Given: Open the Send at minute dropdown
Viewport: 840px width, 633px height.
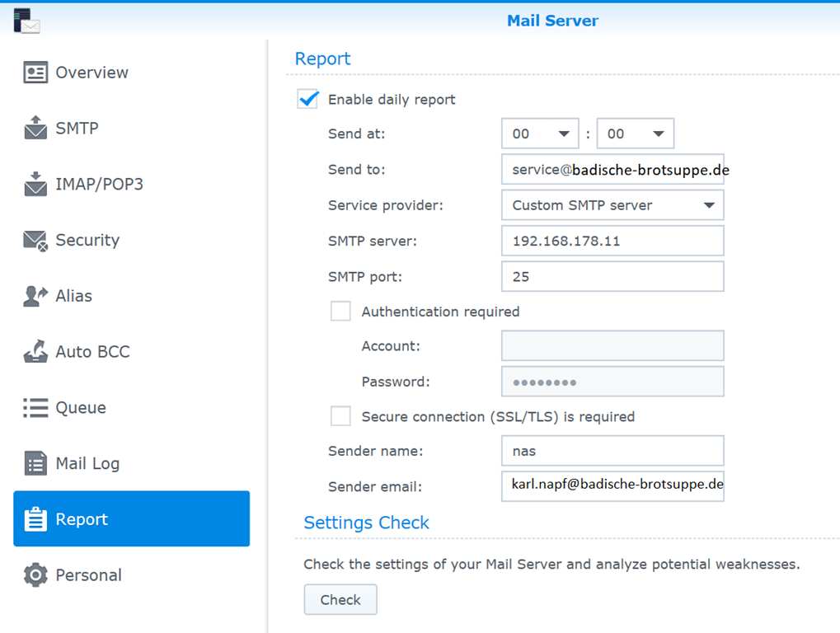Looking at the screenshot, I should [635, 134].
